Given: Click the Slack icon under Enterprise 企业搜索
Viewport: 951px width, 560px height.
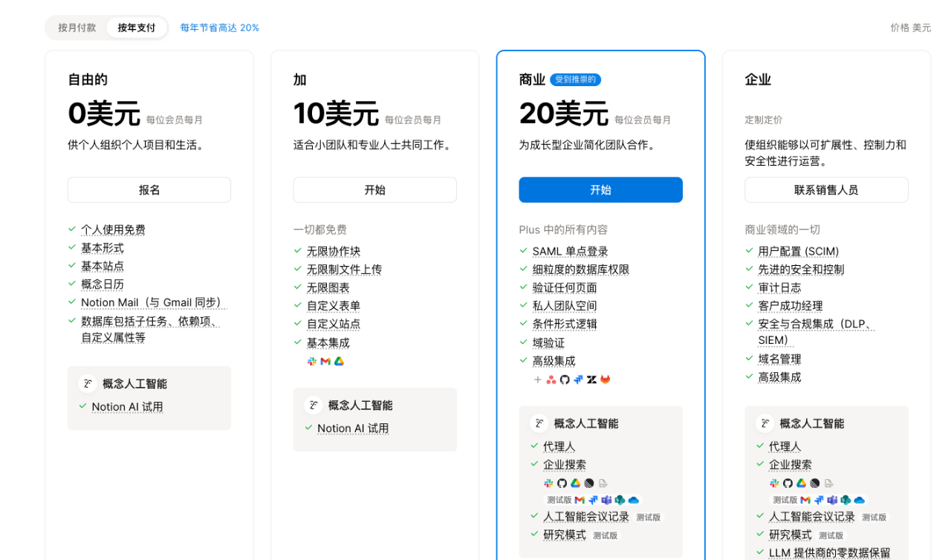Looking at the screenshot, I should click(774, 483).
